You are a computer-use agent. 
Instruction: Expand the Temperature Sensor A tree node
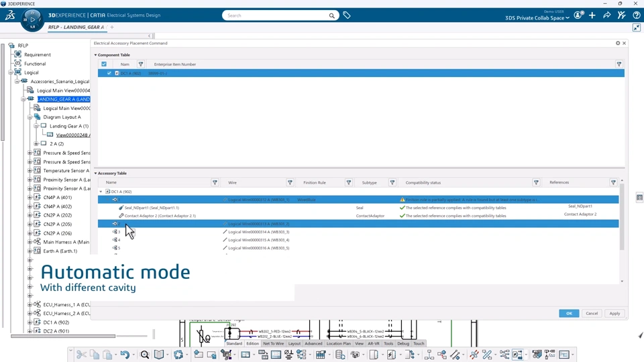(30, 170)
